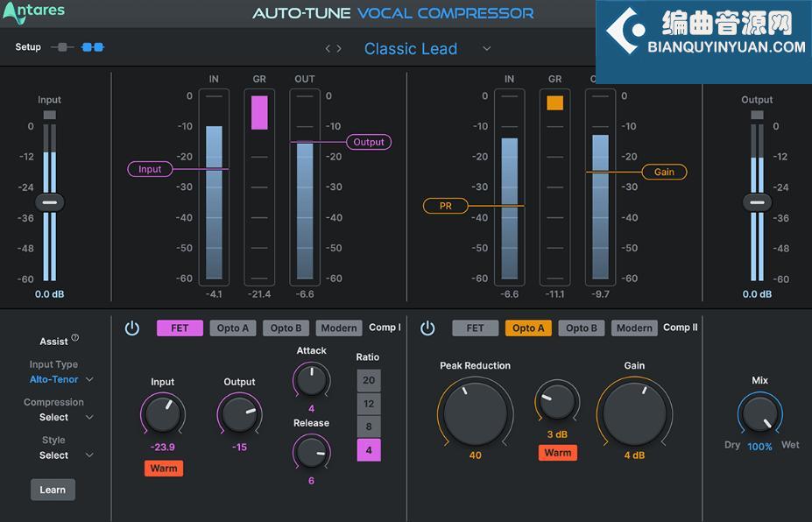Select single compressor setup icon
The image size is (812, 522).
[62, 47]
